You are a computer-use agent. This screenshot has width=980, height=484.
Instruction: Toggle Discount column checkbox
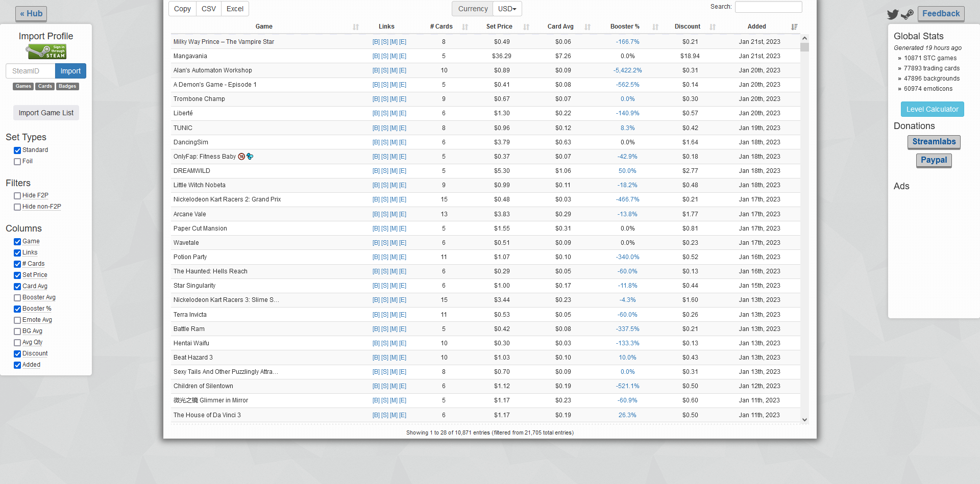pyautogui.click(x=17, y=354)
